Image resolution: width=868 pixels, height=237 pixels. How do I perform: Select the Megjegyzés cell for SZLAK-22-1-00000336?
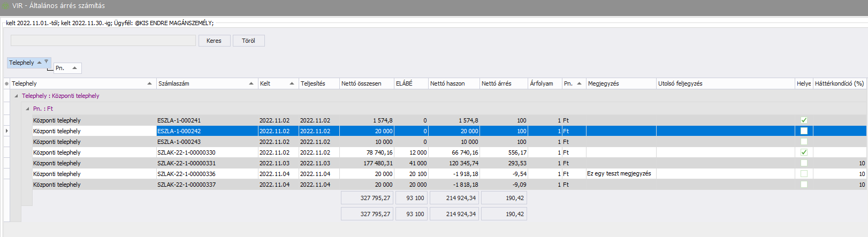click(x=621, y=174)
